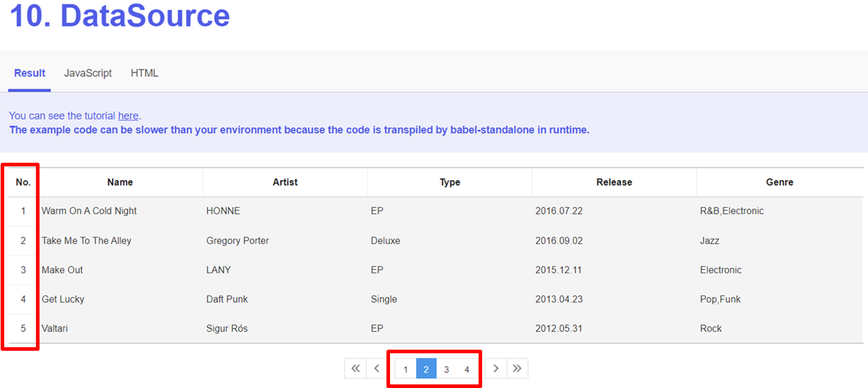Select page 3 in pagination
The height and width of the screenshot is (388, 868).
(x=446, y=369)
